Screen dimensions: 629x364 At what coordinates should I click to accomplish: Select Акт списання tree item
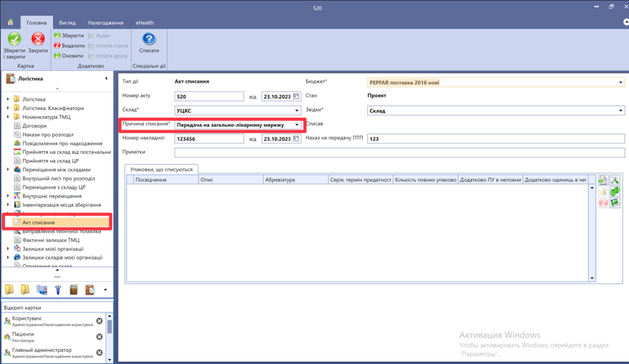38,222
